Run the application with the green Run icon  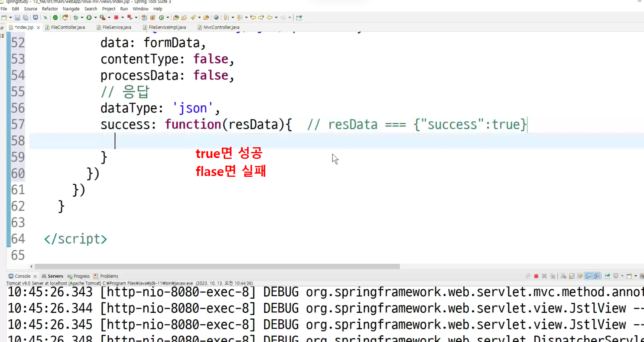pyautogui.click(x=89, y=18)
